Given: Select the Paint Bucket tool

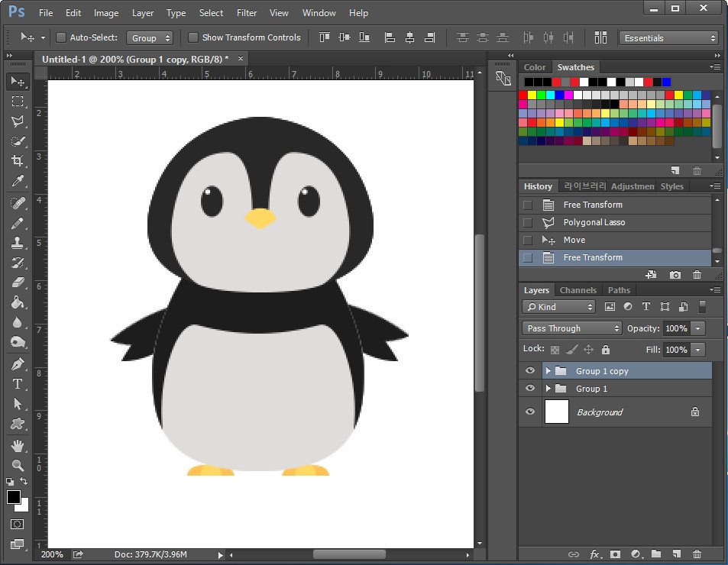Looking at the screenshot, I should [x=18, y=302].
